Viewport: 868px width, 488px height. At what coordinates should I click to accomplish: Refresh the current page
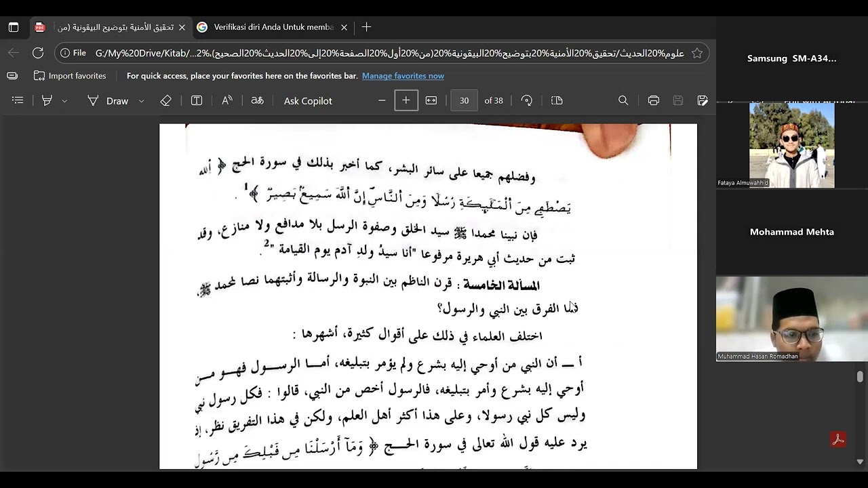[38, 53]
